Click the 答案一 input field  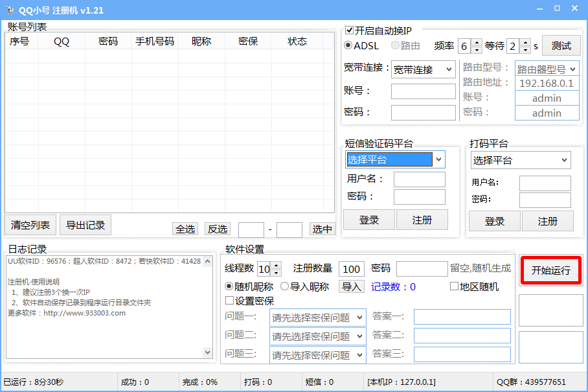pos(462,317)
